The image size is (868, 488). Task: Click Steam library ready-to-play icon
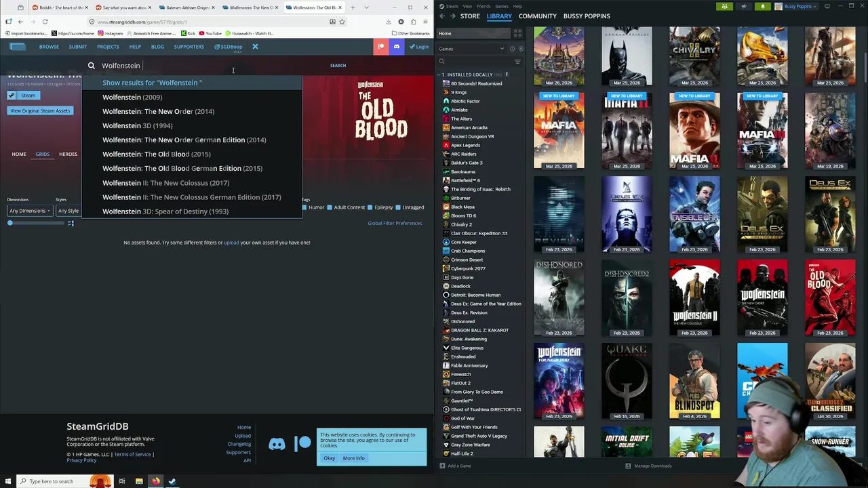click(520, 49)
